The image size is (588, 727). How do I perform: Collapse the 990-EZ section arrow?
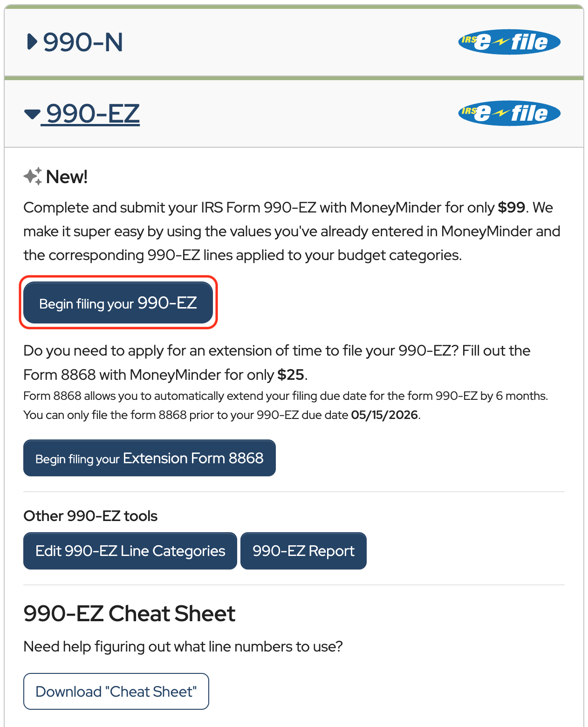(32, 114)
